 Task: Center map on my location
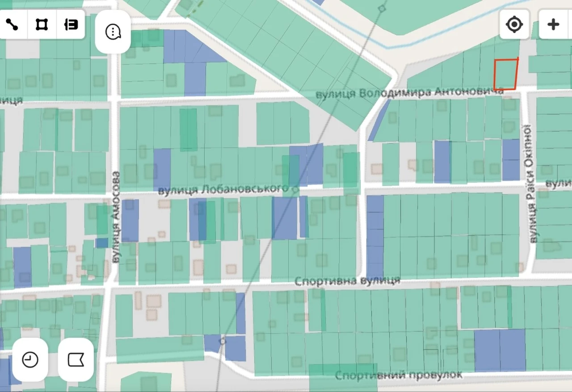514,24
